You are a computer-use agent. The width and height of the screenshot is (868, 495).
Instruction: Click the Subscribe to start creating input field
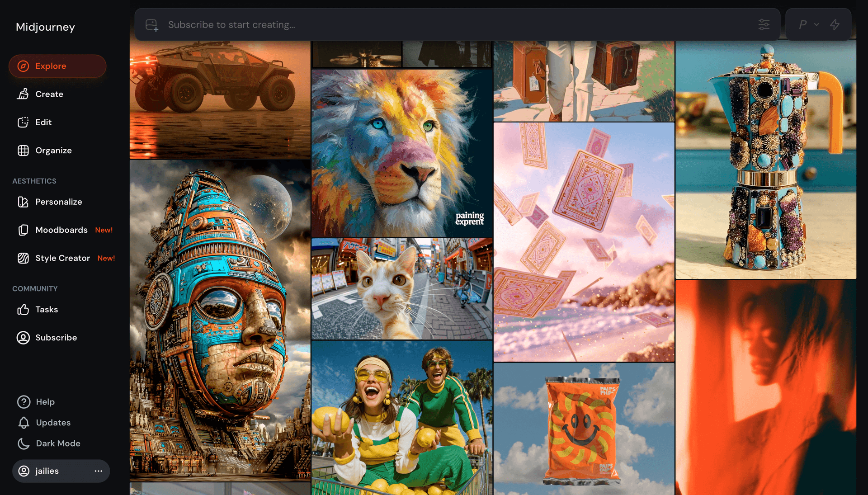316,24
